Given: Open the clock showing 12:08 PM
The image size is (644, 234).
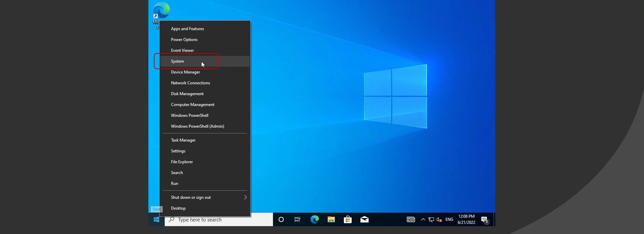Looking at the screenshot, I should click(466, 219).
